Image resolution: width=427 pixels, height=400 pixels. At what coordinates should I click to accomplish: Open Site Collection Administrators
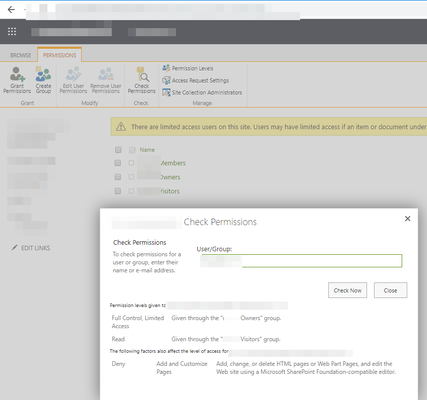click(202, 92)
